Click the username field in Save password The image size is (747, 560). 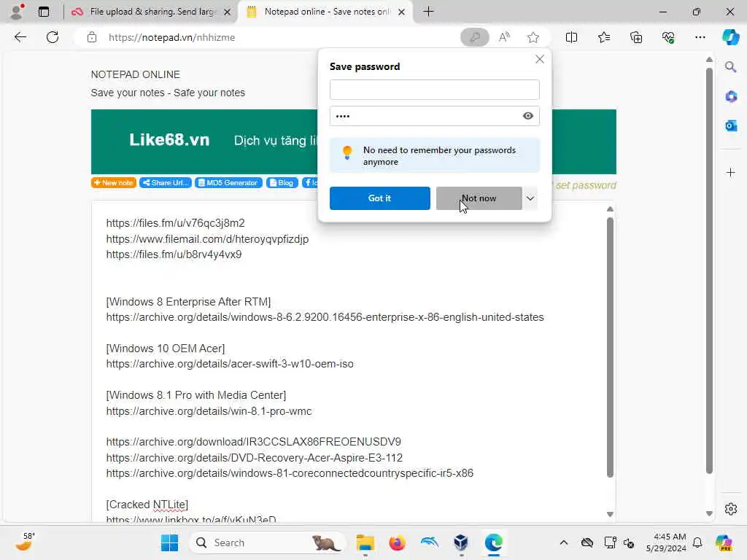coord(435,90)
